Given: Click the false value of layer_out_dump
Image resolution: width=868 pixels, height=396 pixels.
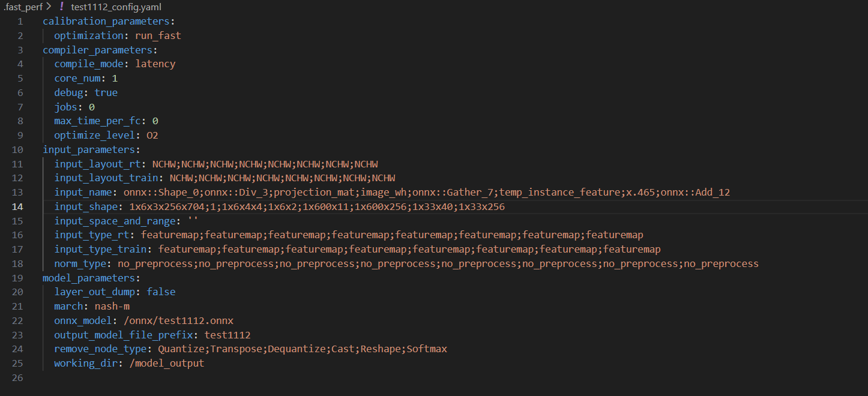Looking at the screenshot, I should (161, 292).
